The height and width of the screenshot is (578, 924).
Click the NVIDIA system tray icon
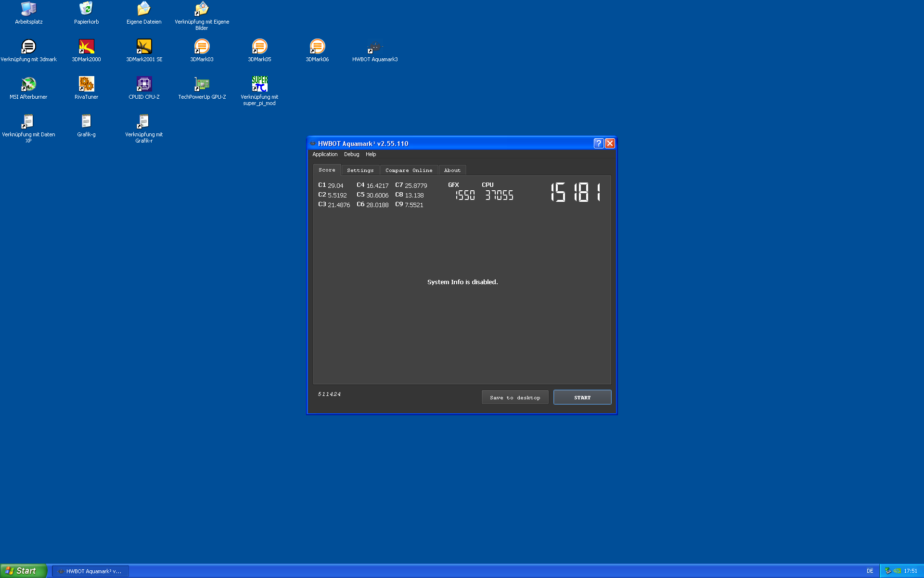point(897,571)
